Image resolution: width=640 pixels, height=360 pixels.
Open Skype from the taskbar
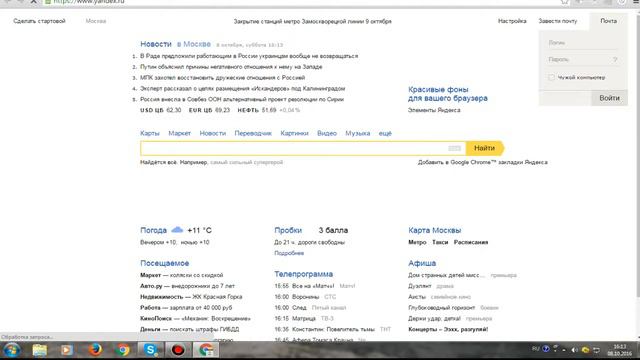(x=151, y=350)
